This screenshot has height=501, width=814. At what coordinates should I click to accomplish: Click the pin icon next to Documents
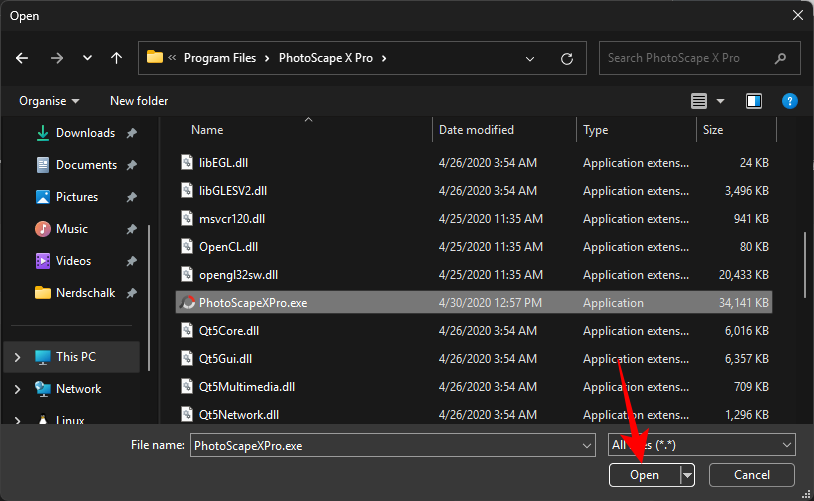coord(132,166)
